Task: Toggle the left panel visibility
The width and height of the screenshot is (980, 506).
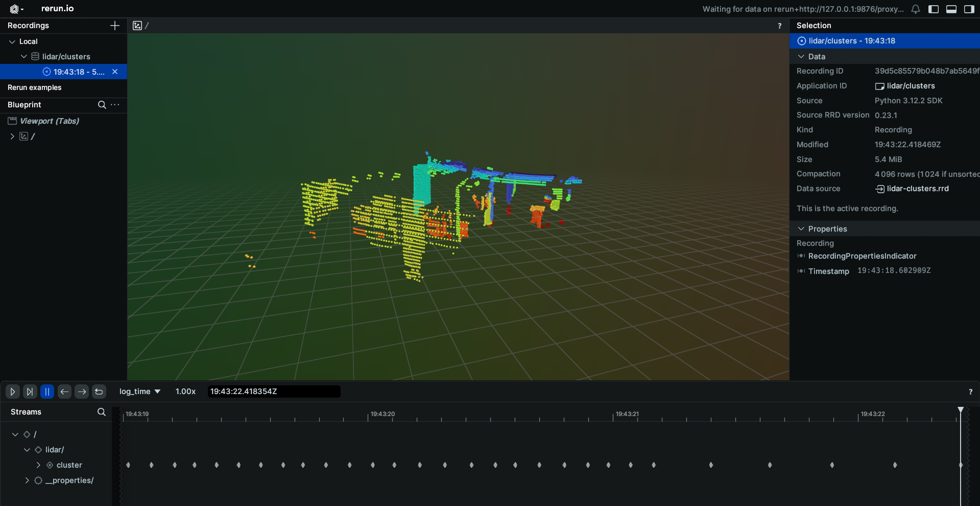Action: click(934, 9)
